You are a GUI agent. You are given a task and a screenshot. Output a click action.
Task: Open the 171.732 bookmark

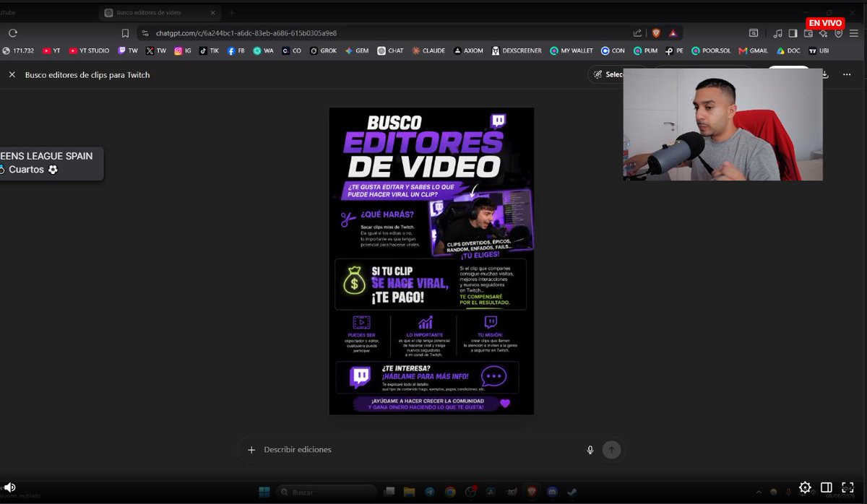(19, 51)
